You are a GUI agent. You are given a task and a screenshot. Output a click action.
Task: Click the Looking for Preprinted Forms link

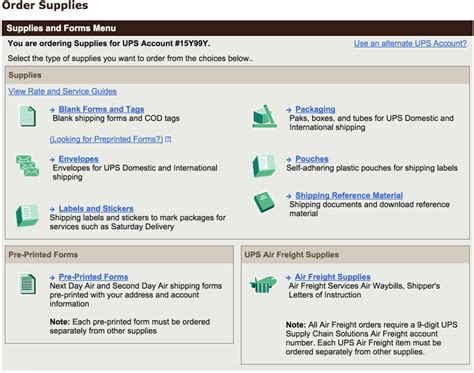tap(106, 139)
